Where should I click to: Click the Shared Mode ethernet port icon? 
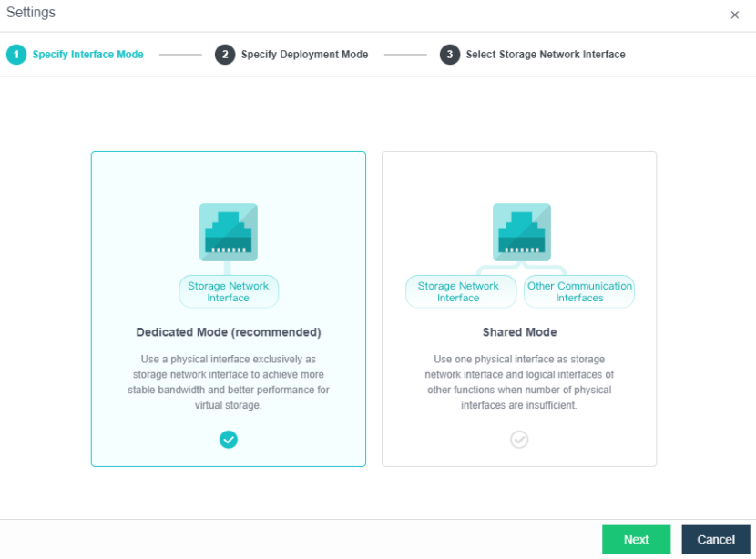[522, 232]
